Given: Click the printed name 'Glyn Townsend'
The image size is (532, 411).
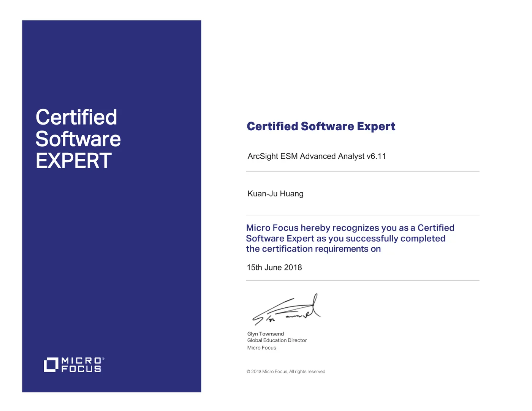Looking at the screenshot, I should 266,334.
